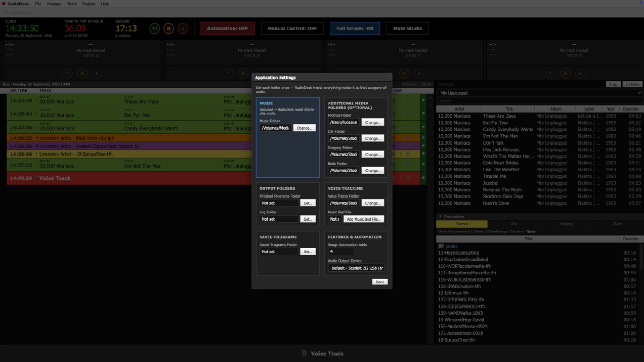
Task: Expand dropdown arrow on Dweezil Zappa row
Action: coord(423,146)
